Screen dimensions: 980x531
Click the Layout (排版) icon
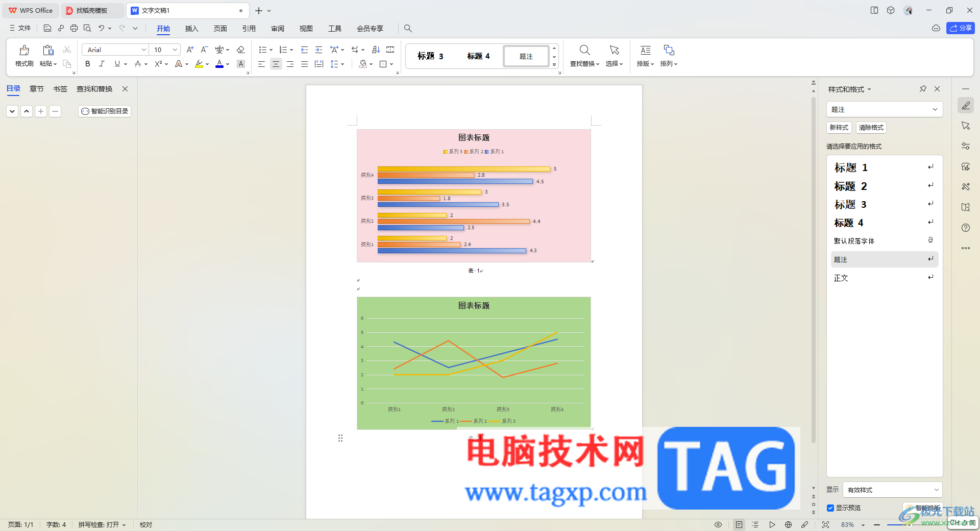(x=645, y=50)
